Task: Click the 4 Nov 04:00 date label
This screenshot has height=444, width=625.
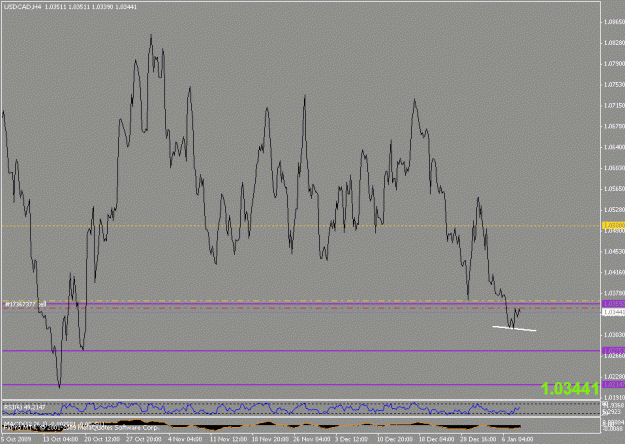Action: pyautogui.click(x=185, y=440)
